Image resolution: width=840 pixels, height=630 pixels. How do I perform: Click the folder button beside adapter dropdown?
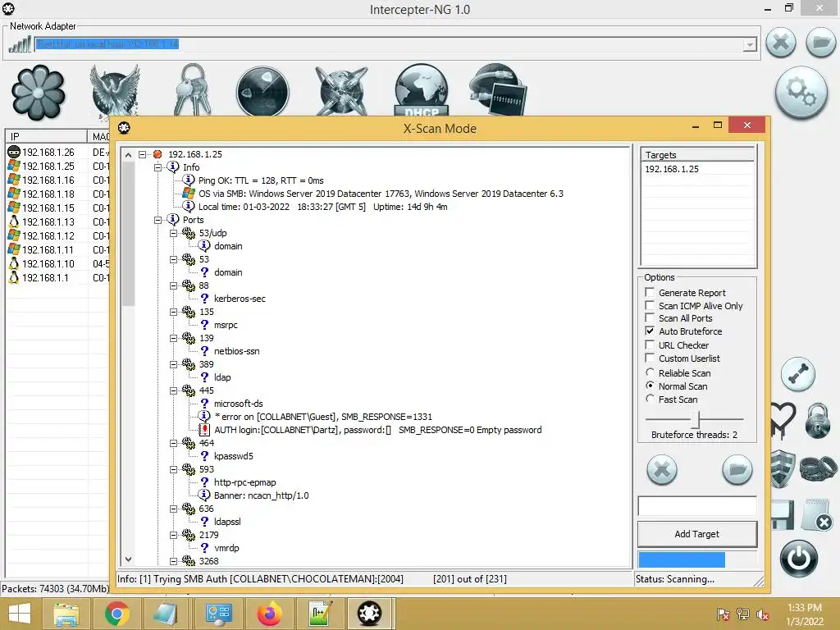pos(820,43)
